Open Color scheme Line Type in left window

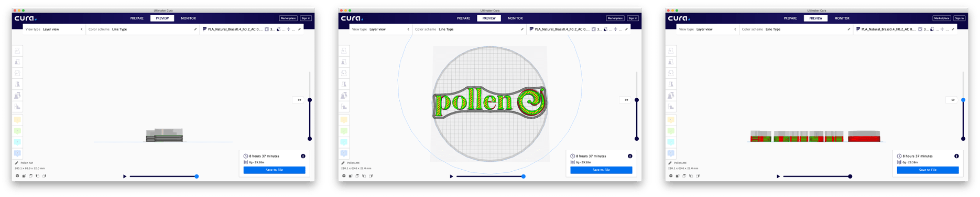(x=143, y=29)
